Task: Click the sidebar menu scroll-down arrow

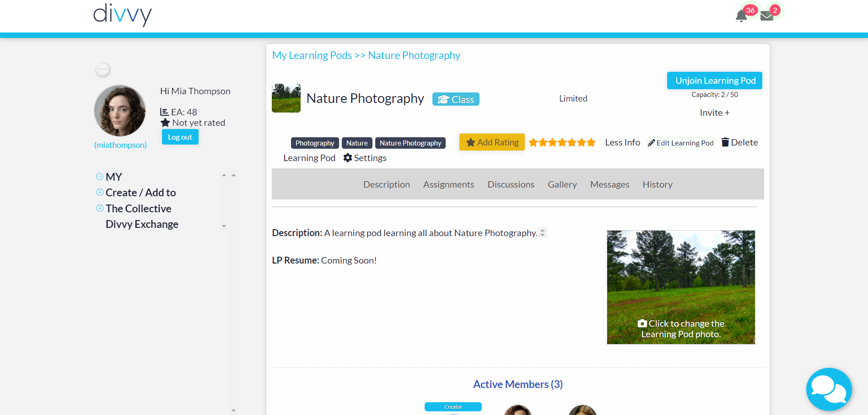Action: click(x=224, y=226)
